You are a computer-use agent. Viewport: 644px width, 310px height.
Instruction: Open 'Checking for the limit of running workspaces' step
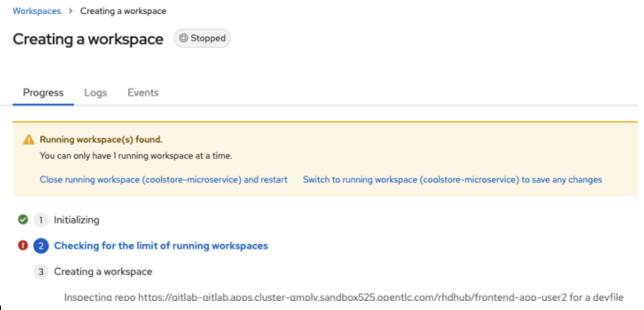click(x=161, y=246)
